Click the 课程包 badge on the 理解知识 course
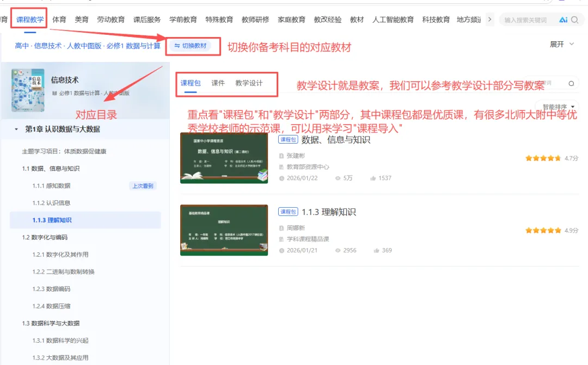Viewport: 588px width, 365px height. click(x=288, y=211)
